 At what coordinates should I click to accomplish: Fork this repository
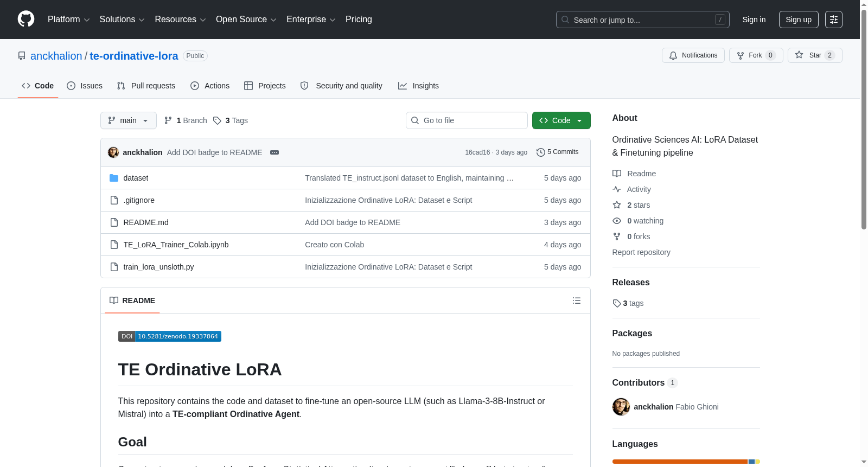pos(756,55)
